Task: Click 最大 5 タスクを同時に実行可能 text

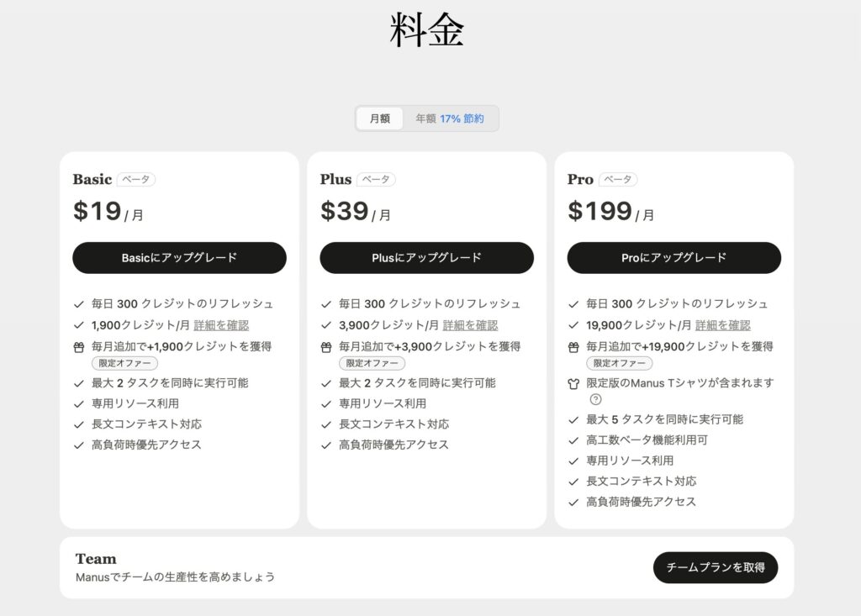Action: coord(664,420)
